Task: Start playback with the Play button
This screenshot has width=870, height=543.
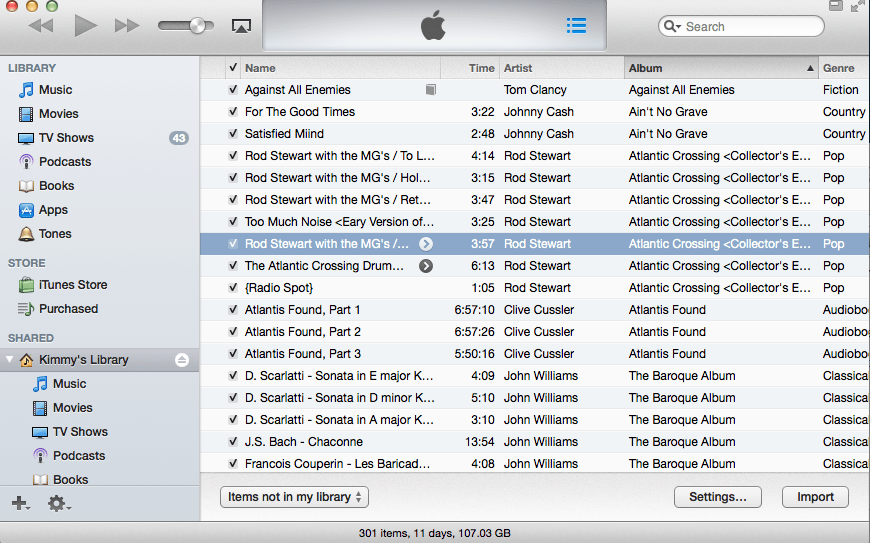Action: tap(85, 26)
